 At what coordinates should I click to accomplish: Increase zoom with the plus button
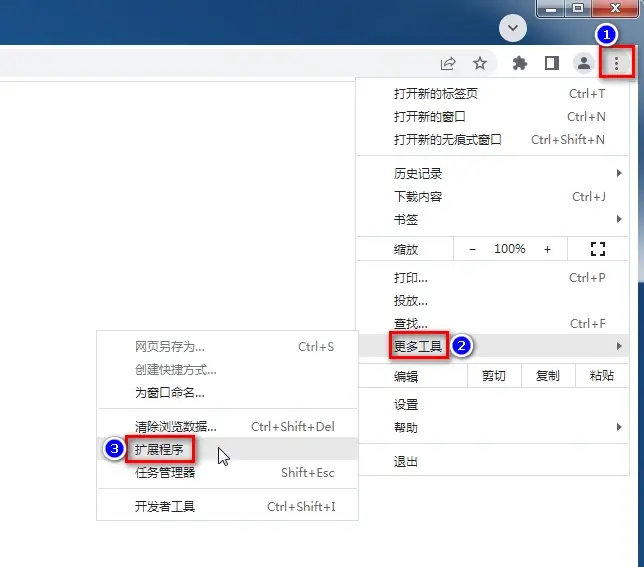pos(547,249)
